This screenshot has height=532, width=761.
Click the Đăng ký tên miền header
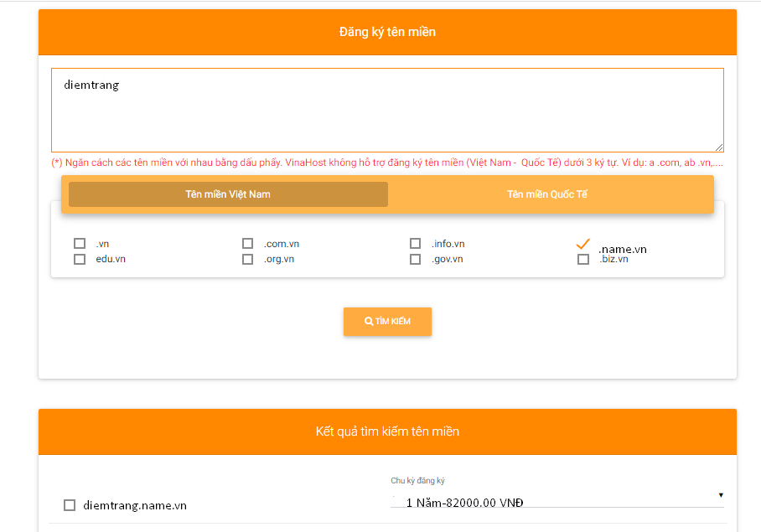coord(387,33)
